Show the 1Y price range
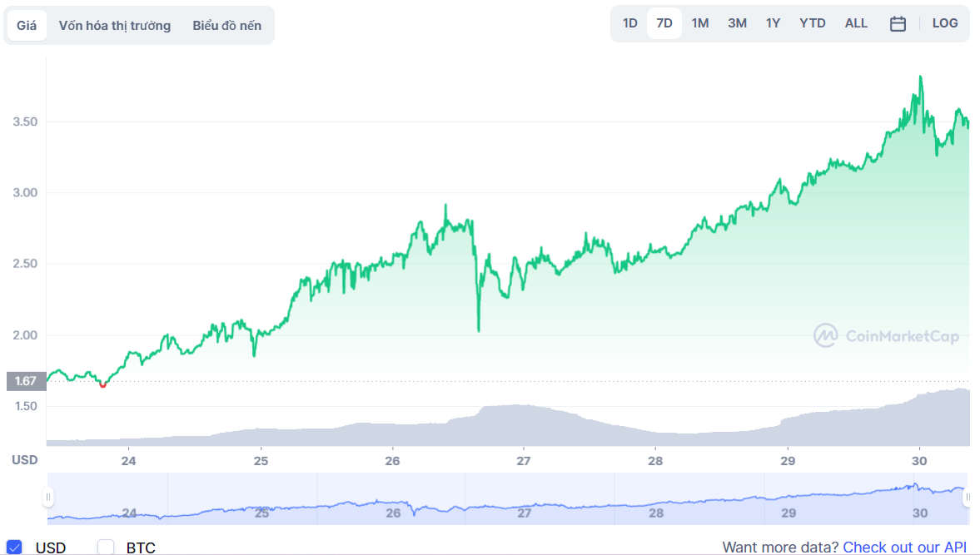The width and height of the screenshot is (980, 555). (774, 24)
